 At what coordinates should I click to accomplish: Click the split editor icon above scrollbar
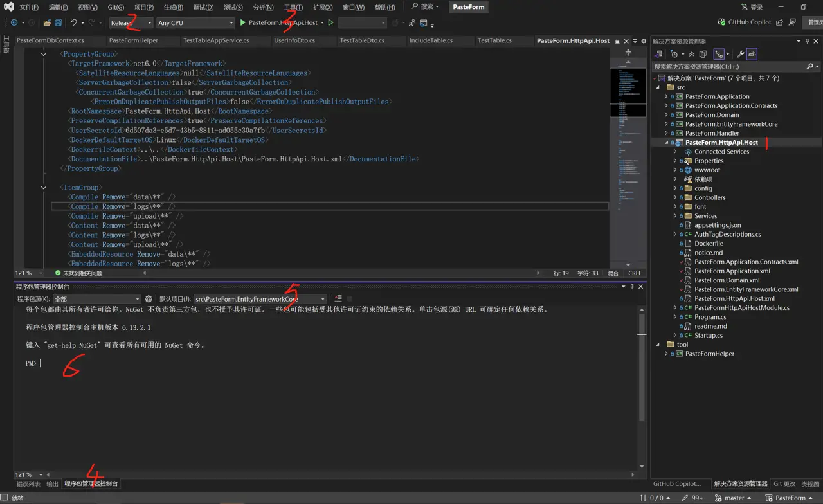628,53
